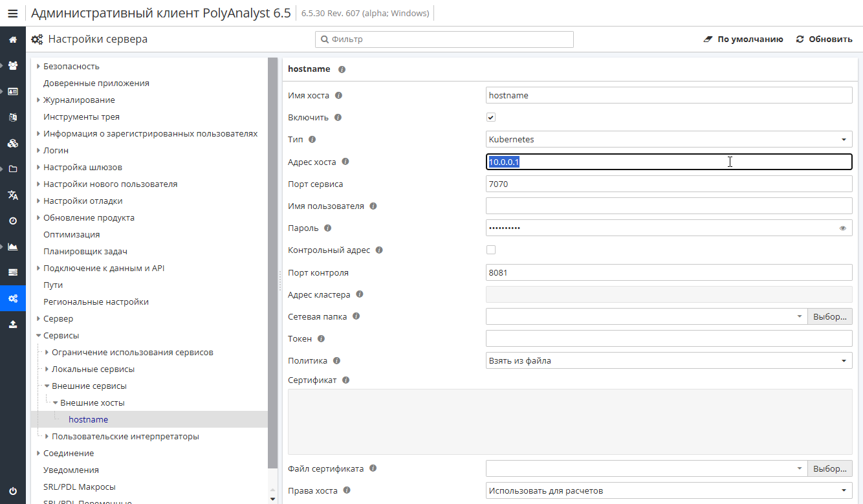This screenshot has width=863, height=504.
Task: Click the Имя хоста input field
Action: [x=669, y=95]
